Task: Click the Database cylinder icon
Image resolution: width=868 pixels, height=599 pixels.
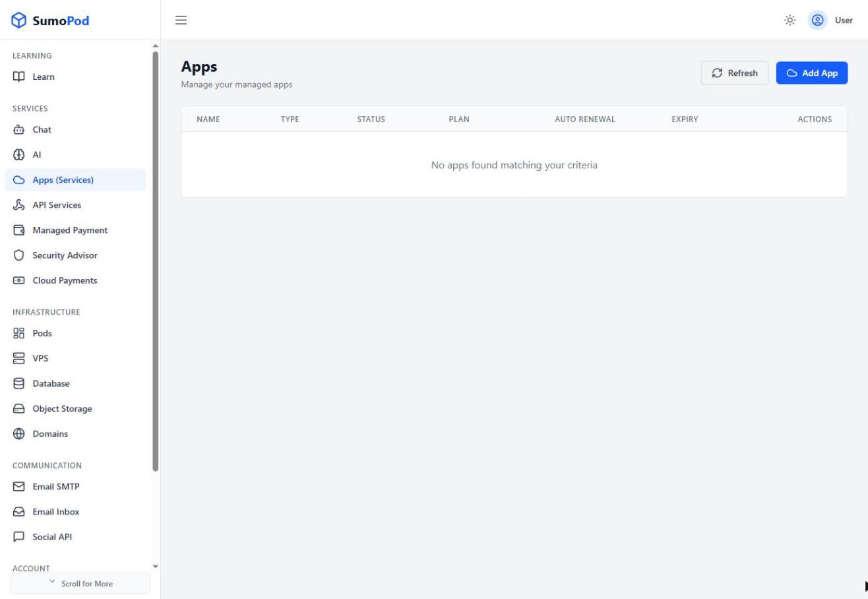Action: (x=19, y=383)
